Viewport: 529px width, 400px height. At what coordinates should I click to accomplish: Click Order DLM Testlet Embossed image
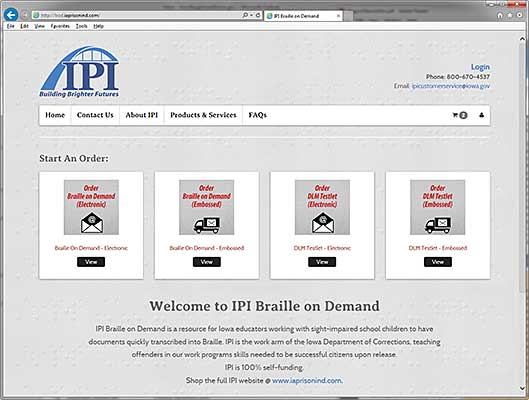[x=438, y=207]
